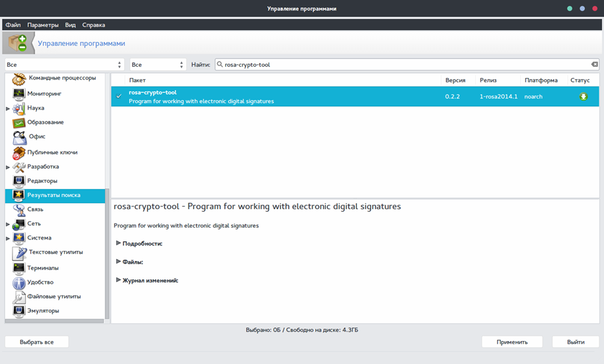Click the Удобство accessibility icon

pos(18,283)
